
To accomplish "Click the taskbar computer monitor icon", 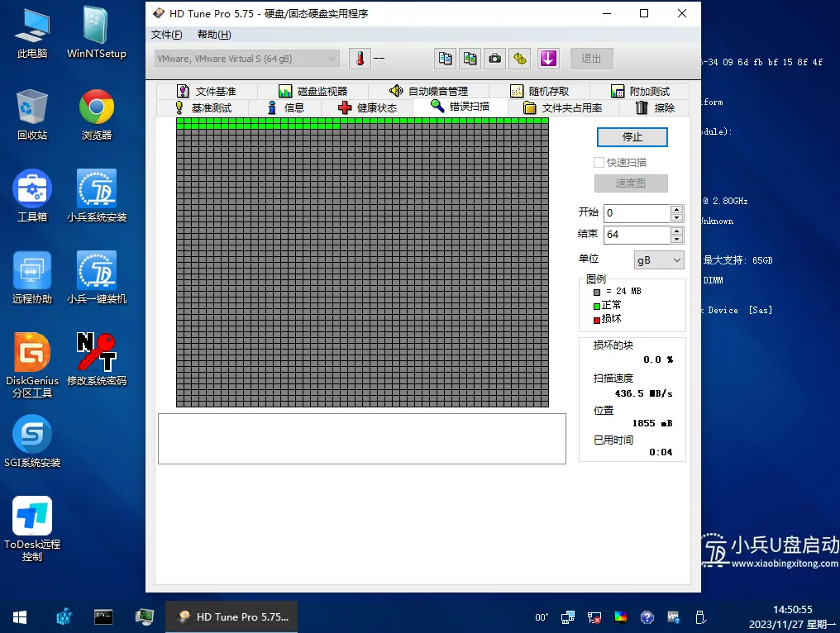I will (x=144, y=617).
